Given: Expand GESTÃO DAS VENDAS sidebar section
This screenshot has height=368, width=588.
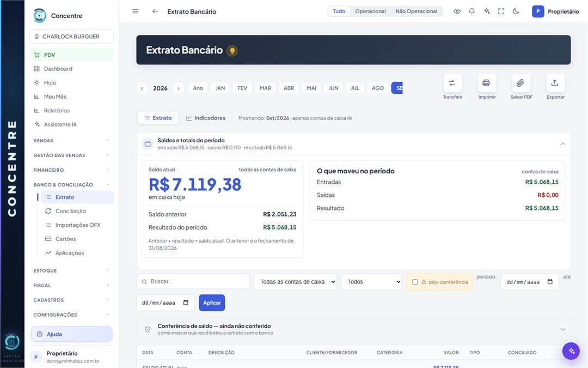Looking at the screenshot, I should [x=72, y=155].
